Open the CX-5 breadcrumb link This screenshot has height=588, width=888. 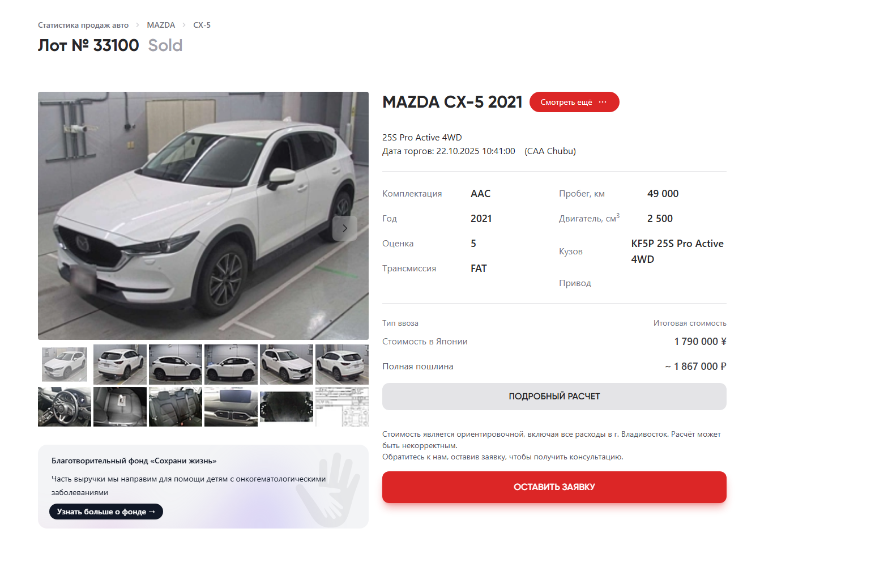(x=202, y=25)
